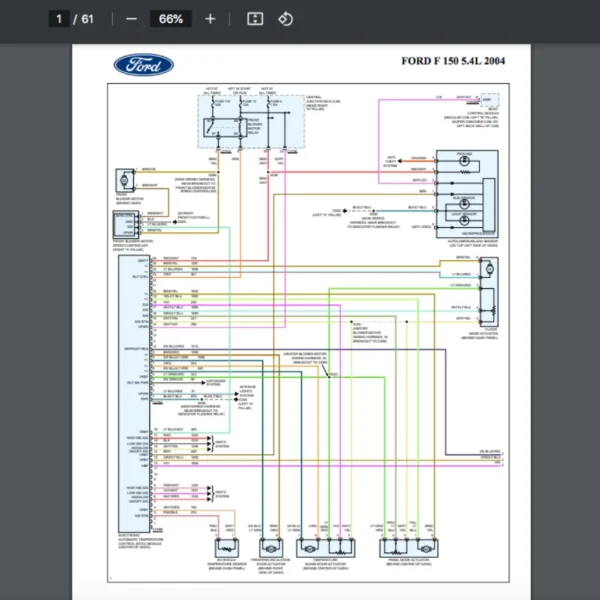Click the panel mode actuator symbol
The width and height of the screenshot is (600, 600).
[x=411, y=548]
